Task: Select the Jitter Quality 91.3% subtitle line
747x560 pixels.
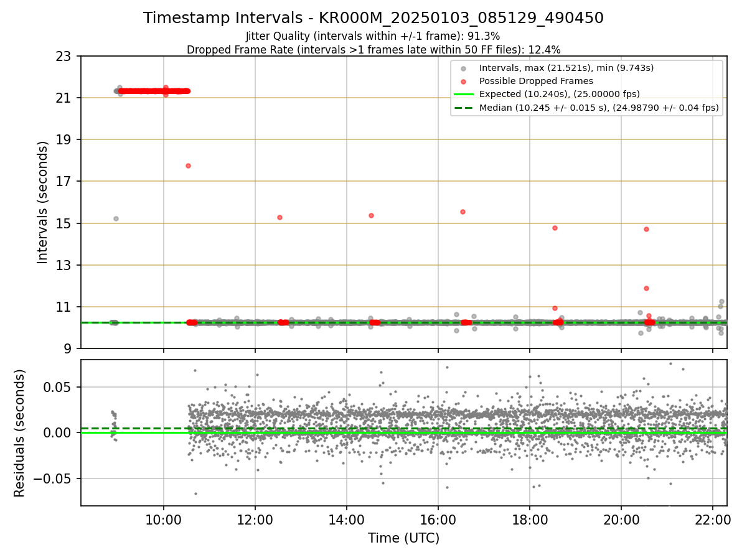Action: point(374,37)
